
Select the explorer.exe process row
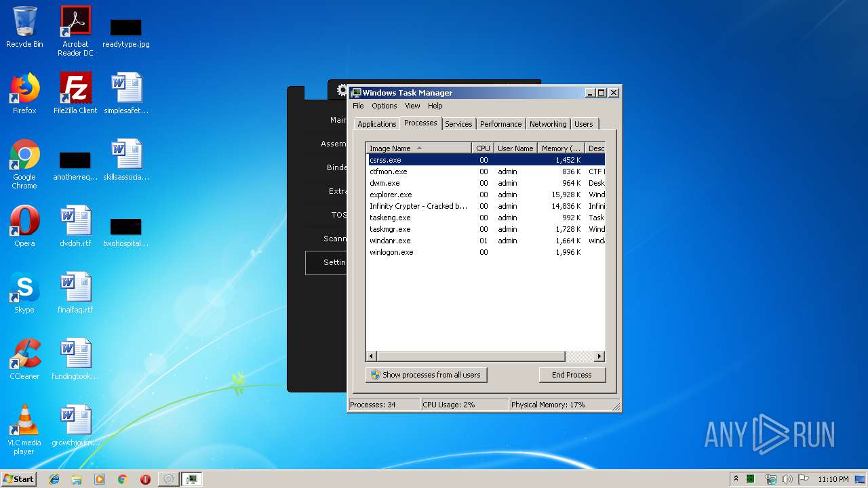coord(391,195)
